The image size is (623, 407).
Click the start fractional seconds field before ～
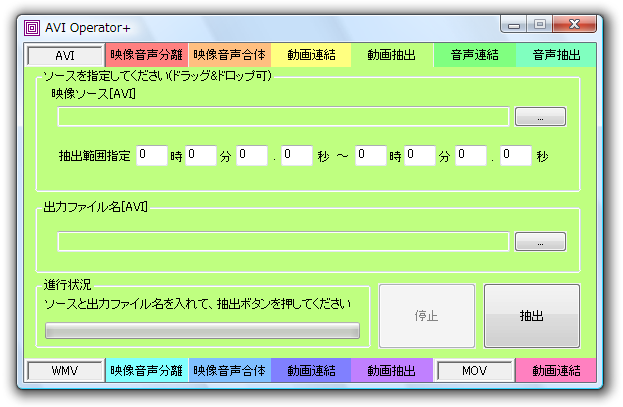297,155
